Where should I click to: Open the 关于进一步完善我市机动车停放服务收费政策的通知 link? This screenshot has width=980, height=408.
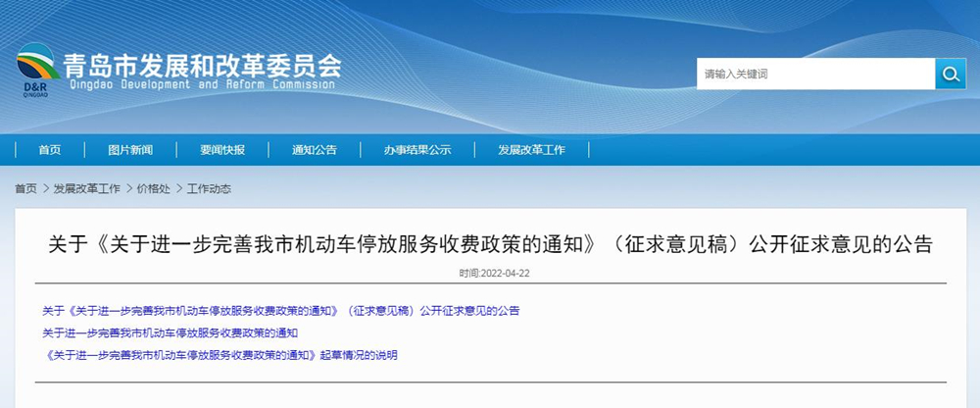point(170,332)
